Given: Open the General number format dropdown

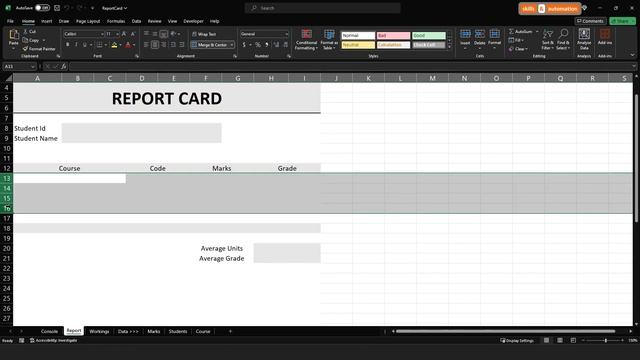Looking at the screenshot, I should [x=287, y=34].
